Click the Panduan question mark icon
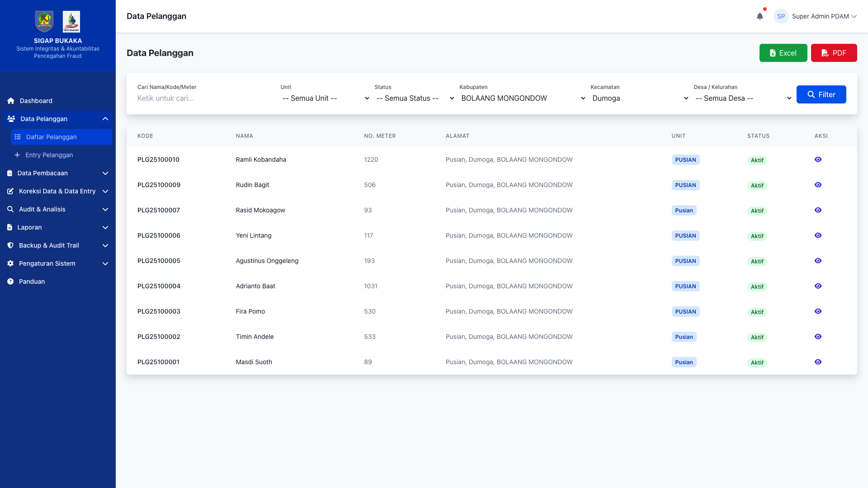The height and width of the screenshot is (488, 868). [x=10, y=282]
